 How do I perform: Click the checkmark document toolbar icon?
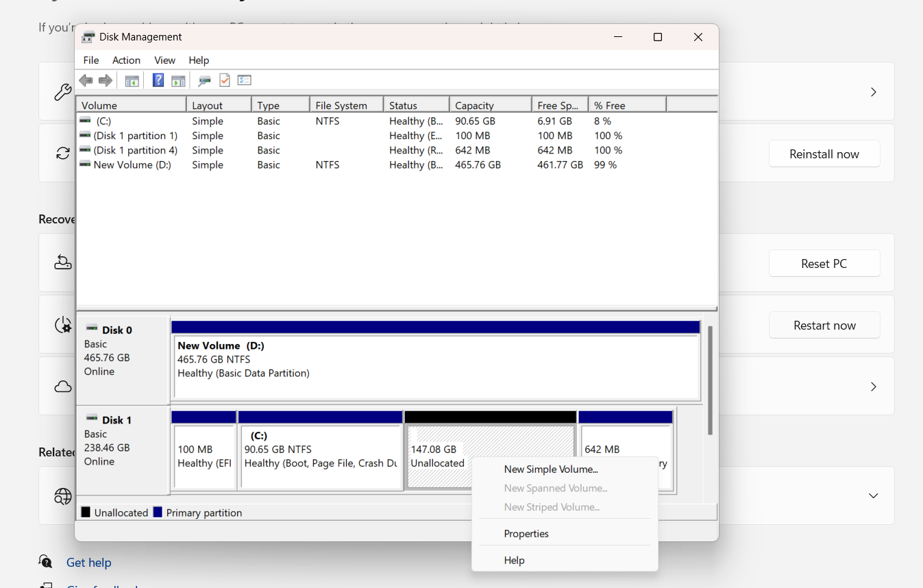[x=224, y=80]
